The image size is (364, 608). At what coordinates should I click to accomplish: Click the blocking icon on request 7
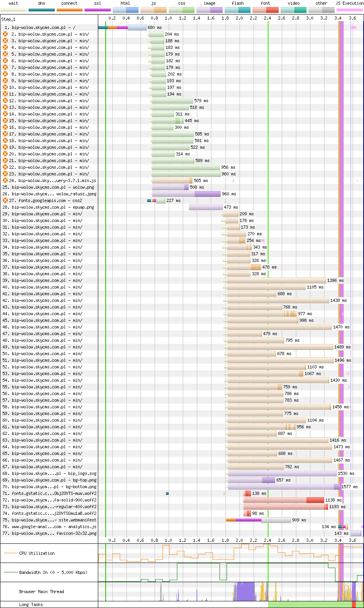click(5, 67)
